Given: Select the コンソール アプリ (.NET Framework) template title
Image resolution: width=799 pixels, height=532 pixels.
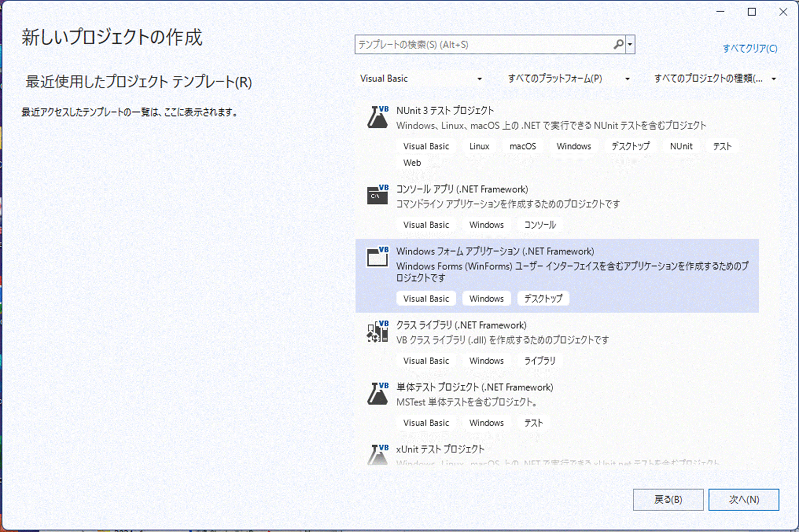Looking at the screenshot, I should tap(462, 189).
